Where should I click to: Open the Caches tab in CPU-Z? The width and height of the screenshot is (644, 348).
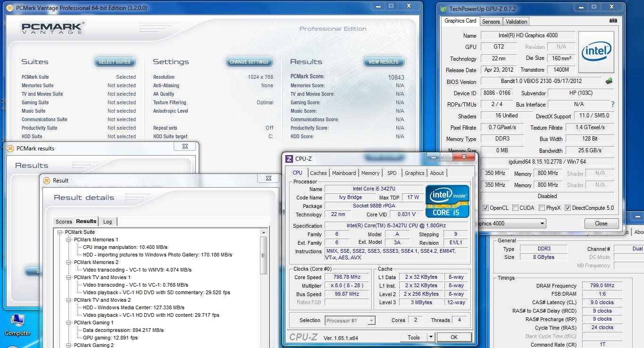click(318, 173)
